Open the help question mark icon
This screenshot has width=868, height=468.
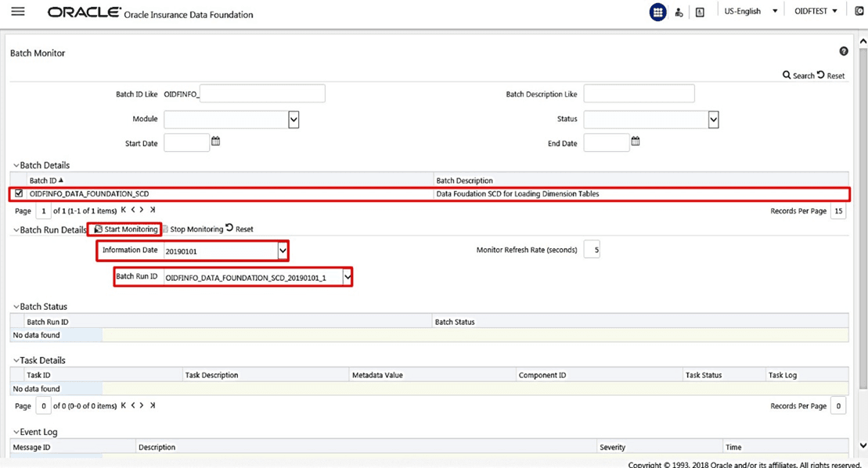click(x=844, y=51)
